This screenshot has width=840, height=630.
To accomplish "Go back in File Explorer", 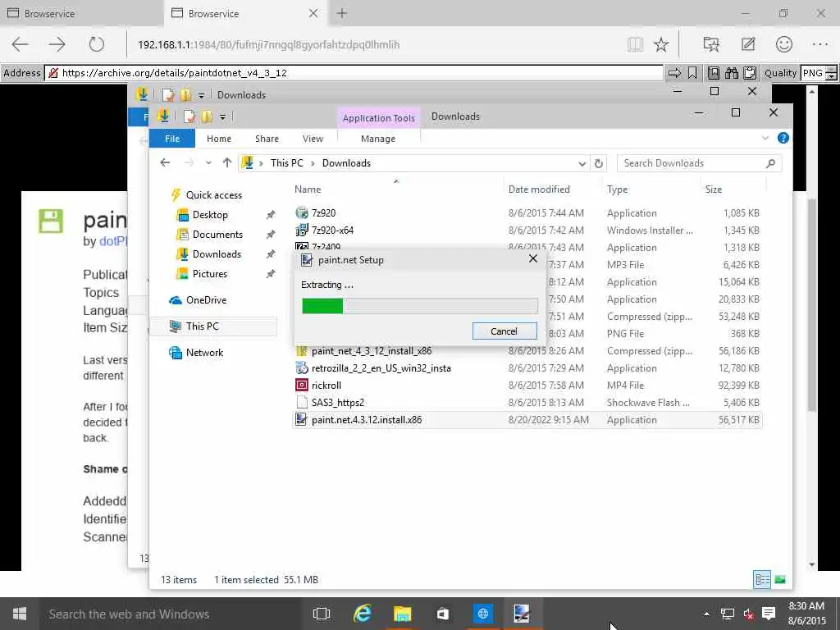I will [x=165, y=163].
